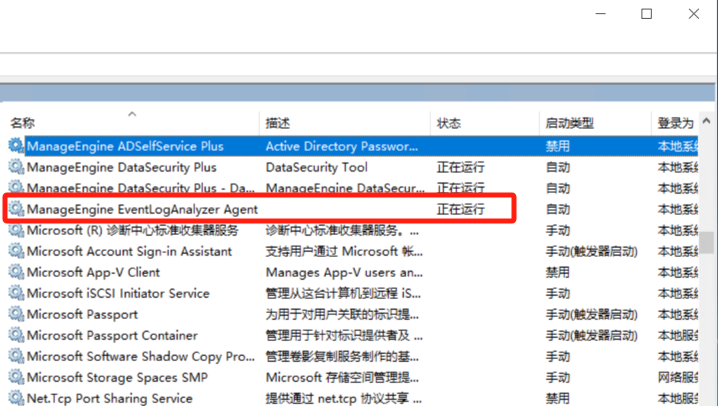718x406 pixels.
Task: Select ManageEngine EventLogAnalyzer Agent service name
Action: (x=142, y=209)
